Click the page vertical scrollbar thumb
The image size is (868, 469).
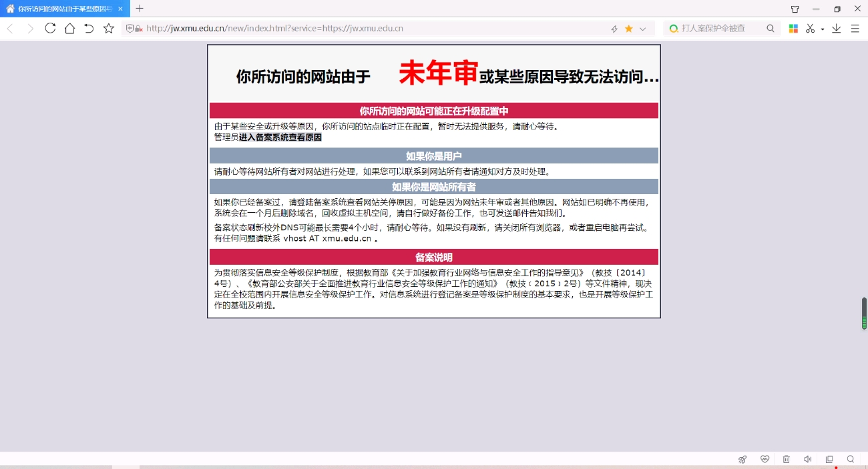coord(864,314)
